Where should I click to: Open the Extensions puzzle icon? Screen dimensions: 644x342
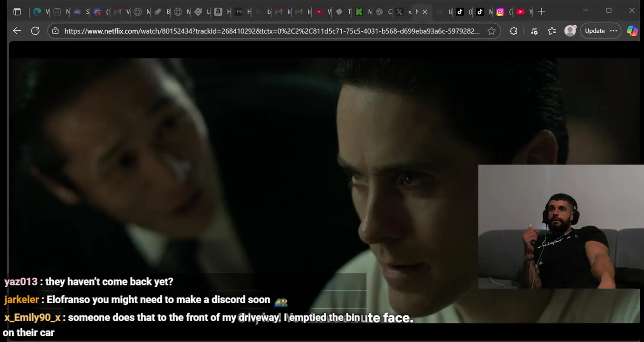(x=513, y=31)
